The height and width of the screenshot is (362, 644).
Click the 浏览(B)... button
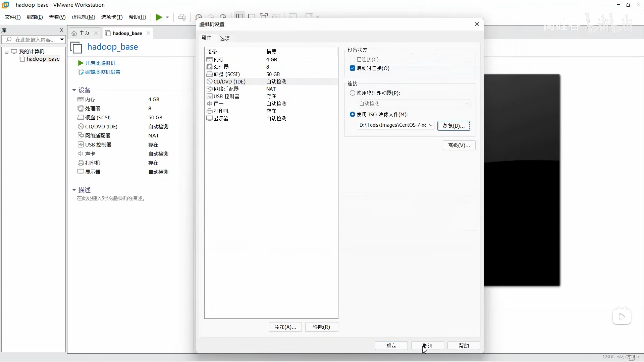point(454,126)
